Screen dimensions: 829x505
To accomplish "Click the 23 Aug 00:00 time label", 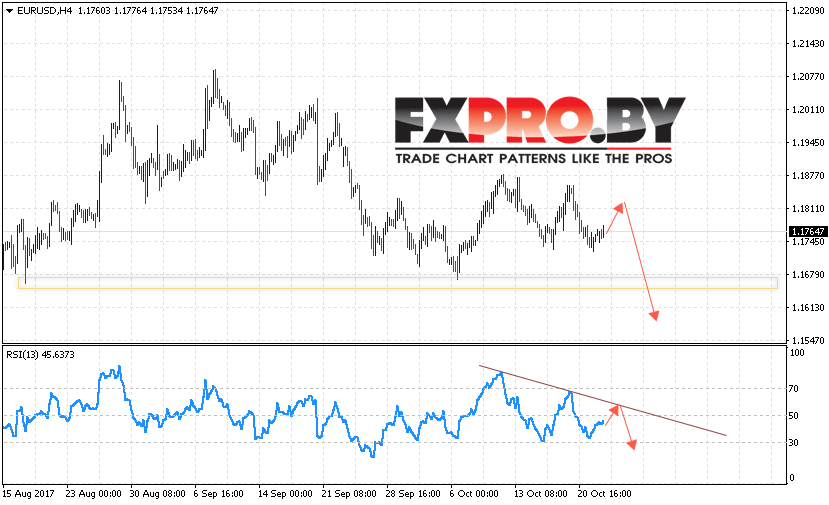I will 94,494.
